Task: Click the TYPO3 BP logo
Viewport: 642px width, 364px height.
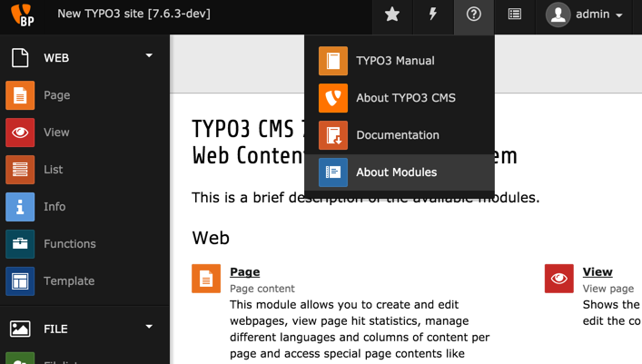Action: [22, 15]
